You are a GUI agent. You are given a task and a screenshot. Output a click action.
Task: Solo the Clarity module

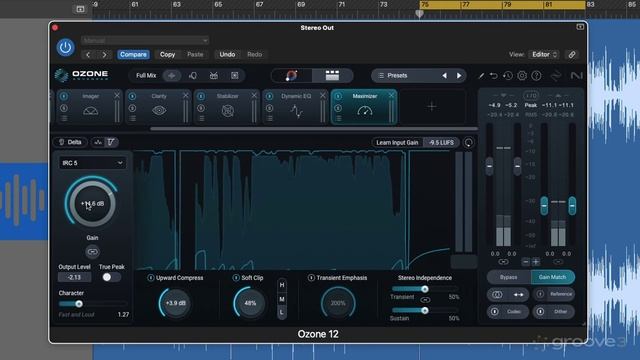pyautogui.click(x=132, y=108)
